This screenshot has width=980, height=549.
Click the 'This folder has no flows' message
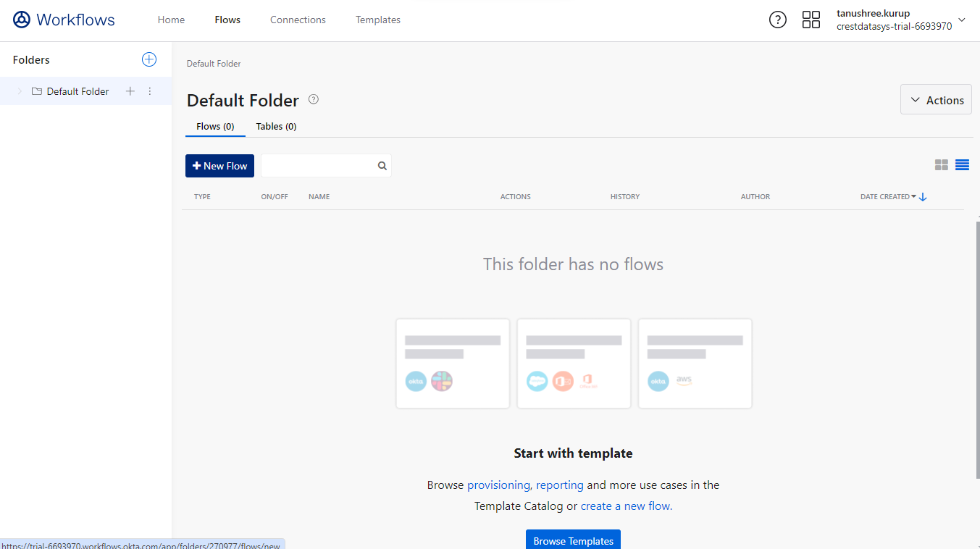coord(573,264)
